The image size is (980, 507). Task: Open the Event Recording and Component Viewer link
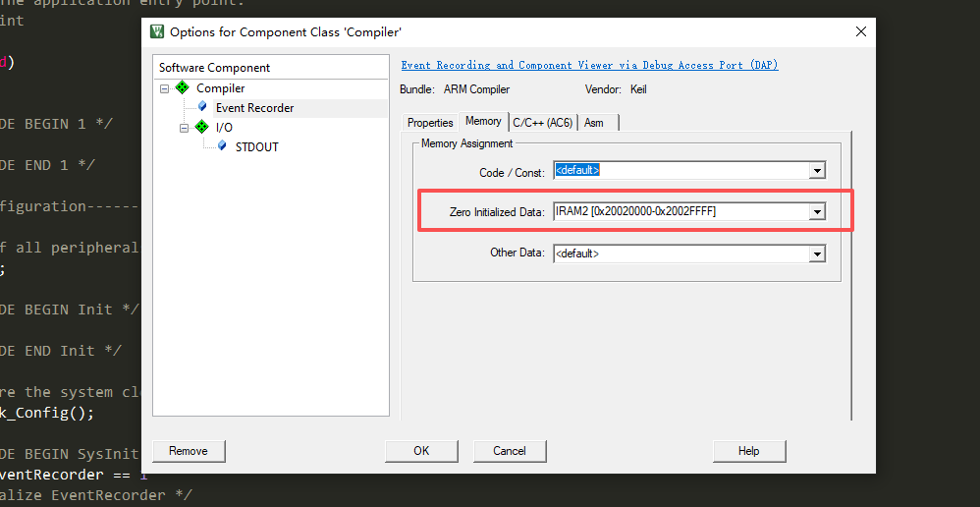[x=589, y=65]
